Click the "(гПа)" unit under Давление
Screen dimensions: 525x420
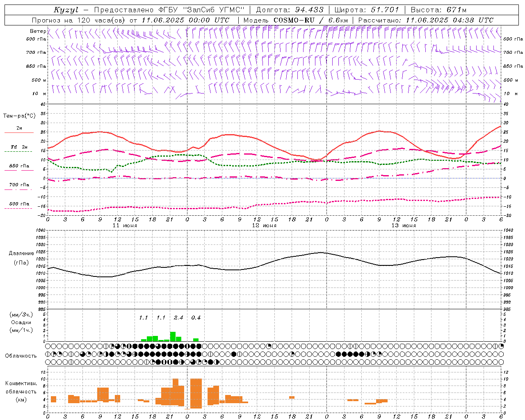[21, 263]
